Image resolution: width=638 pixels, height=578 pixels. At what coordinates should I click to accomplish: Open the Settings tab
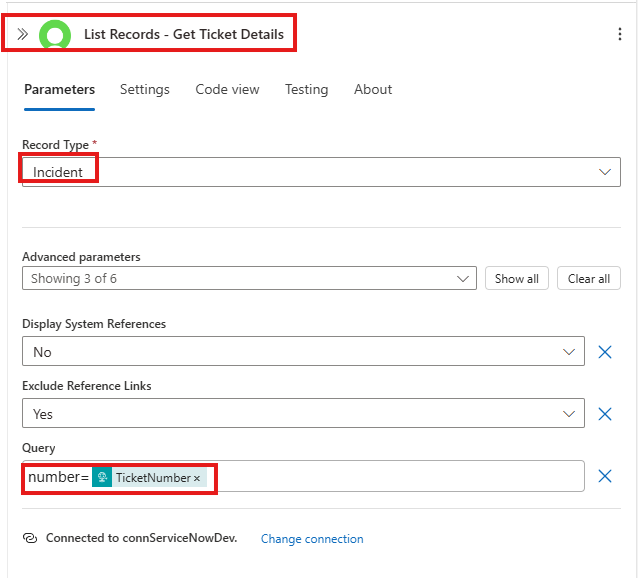pyautogui.click(x=145, y=89)
